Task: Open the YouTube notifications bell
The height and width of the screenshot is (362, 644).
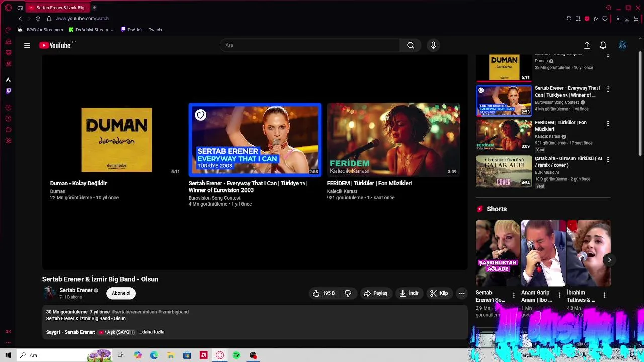Action: point(603,45)
